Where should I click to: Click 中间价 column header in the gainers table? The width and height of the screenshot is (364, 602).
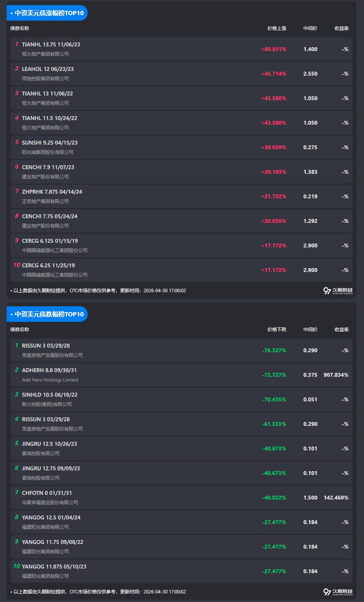coord(310,28)
